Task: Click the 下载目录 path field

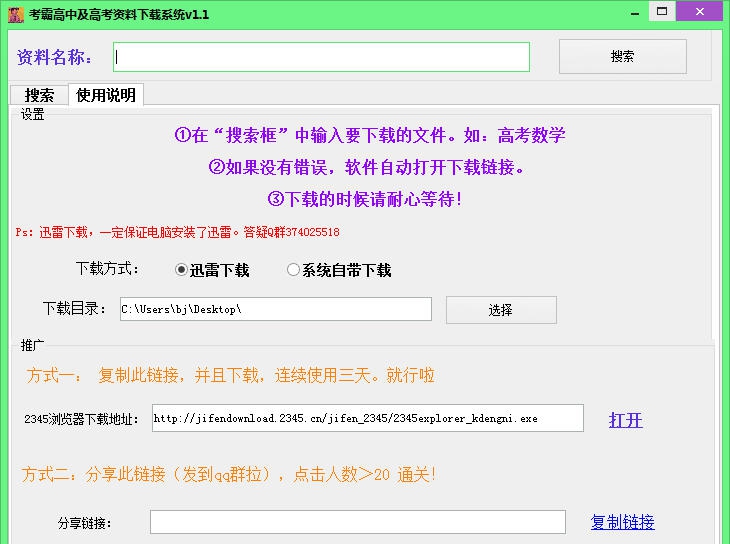Action: tap(276, 309)
